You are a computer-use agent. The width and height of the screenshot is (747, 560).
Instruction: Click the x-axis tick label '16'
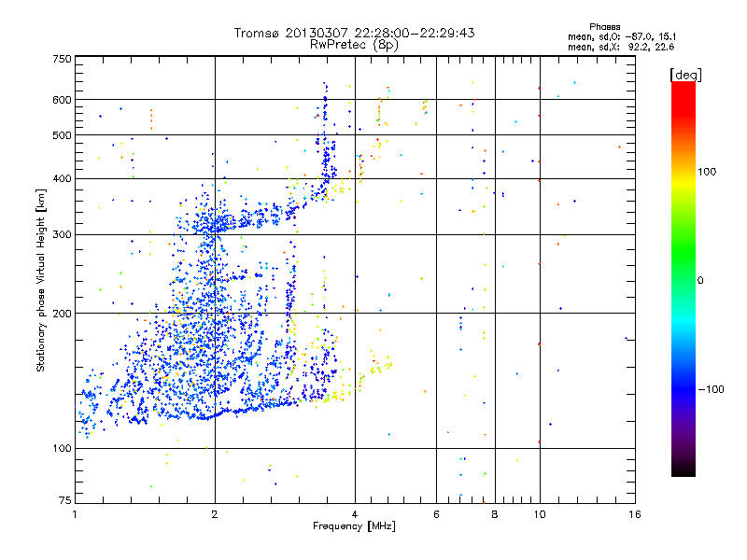pos(635,514)
